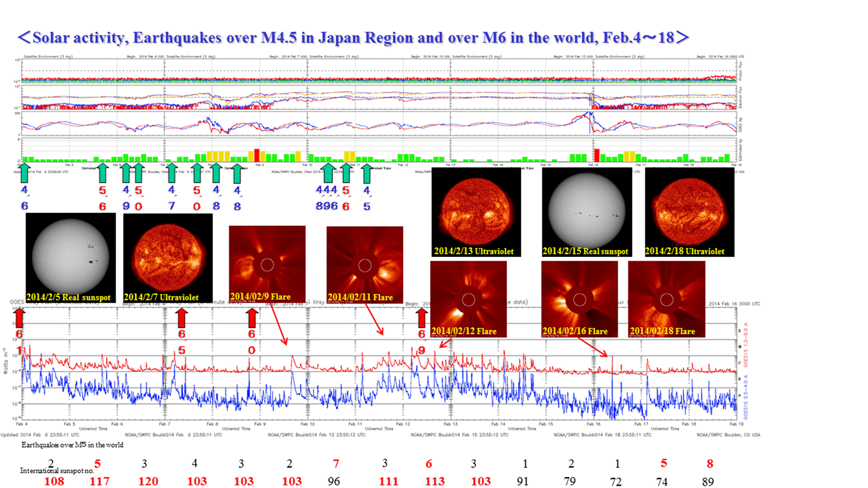The height and width of the screenshot is (488, 868).
Task: Select sunspot number 120
Action: 148,481
